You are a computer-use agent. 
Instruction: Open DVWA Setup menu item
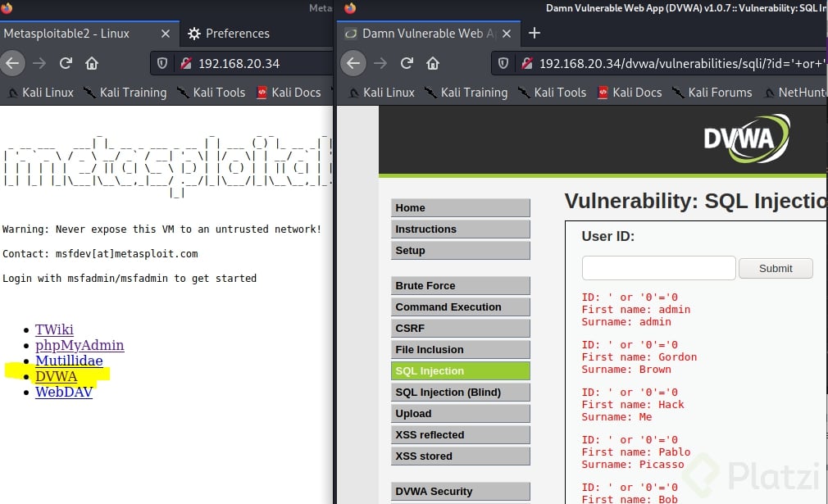point(461,251)
